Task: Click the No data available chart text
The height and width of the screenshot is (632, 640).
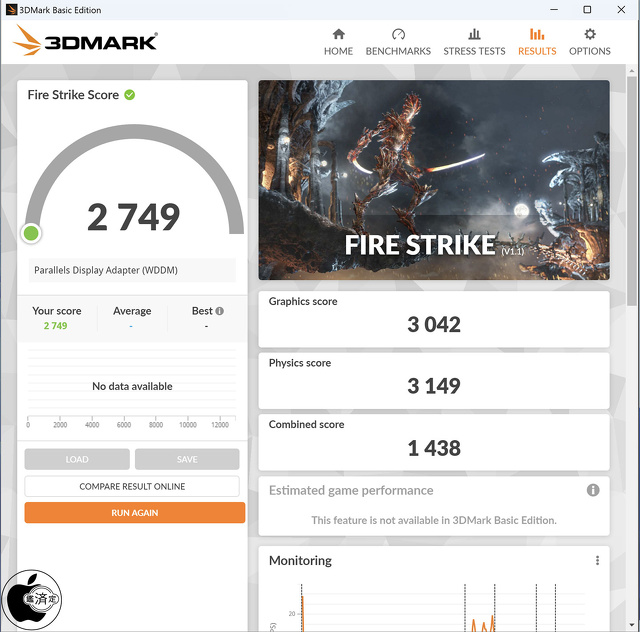Action: (132, 386)
